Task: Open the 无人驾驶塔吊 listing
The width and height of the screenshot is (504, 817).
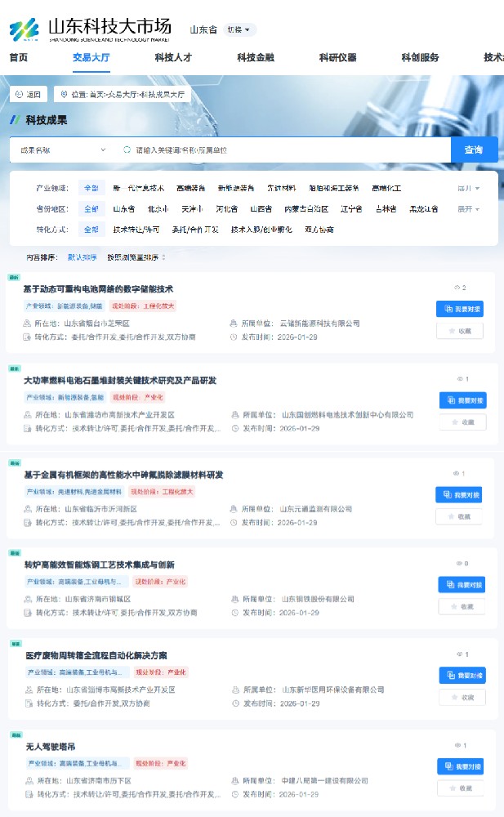Action: coord(51,747)
